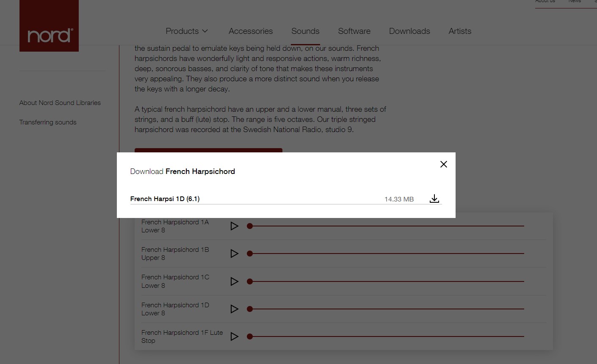
Task: Open the Accessories menu item
Action: click(251, 31)
